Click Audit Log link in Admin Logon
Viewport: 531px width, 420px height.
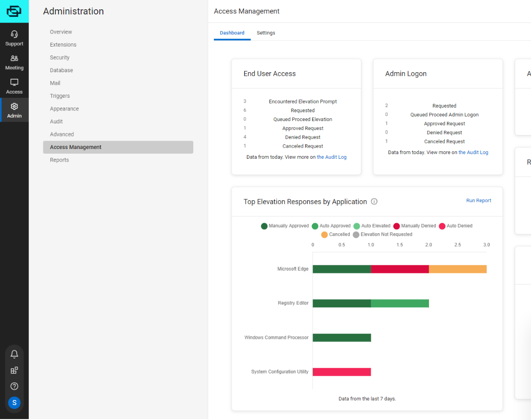click(x=473, y=153)
